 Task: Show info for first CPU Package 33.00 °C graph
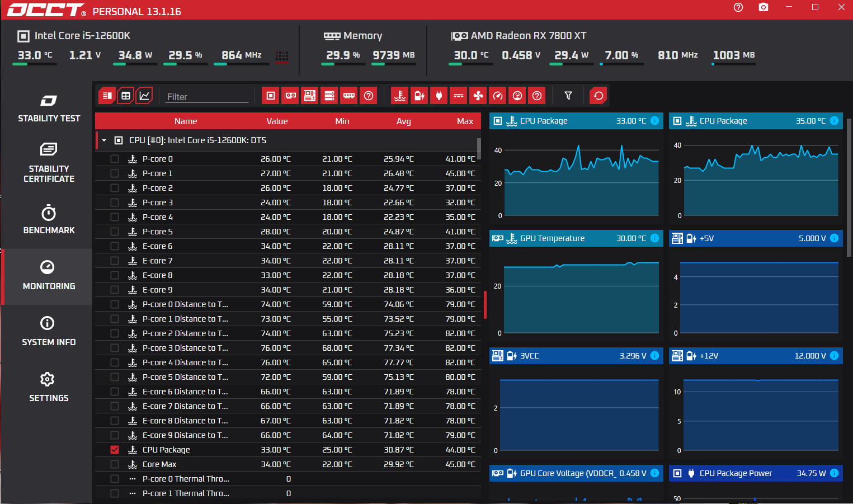click(655, 121)
